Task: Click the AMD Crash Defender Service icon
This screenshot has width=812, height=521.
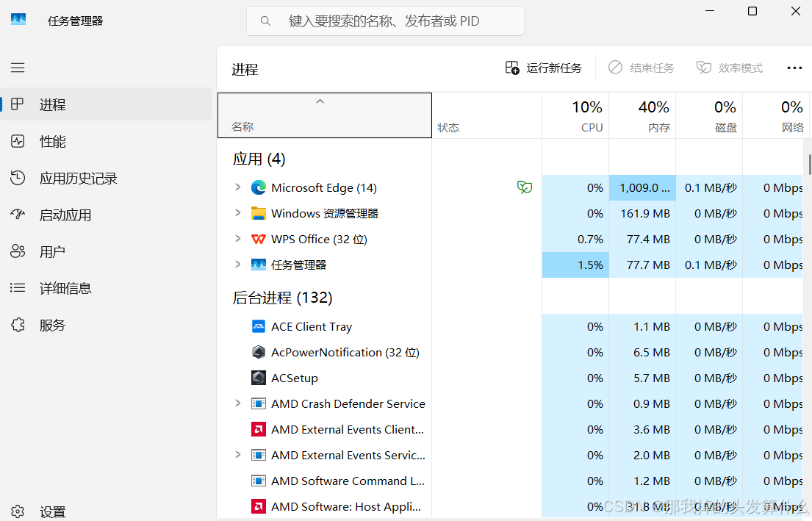Action: [259, 403]
